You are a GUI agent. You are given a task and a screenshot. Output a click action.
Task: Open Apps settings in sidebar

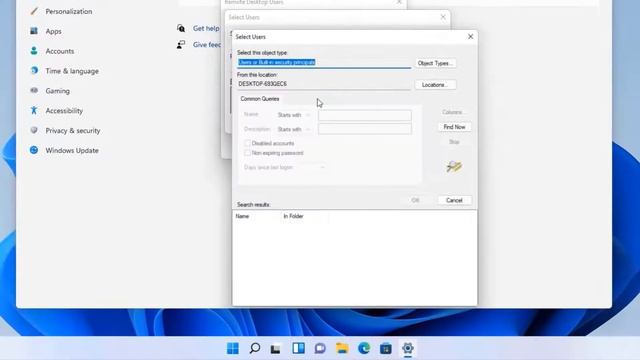pos(53,31)
